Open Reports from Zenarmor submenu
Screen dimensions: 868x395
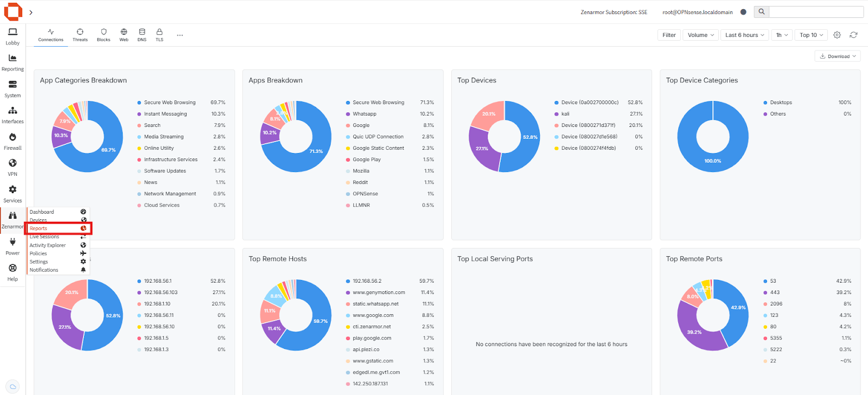58,228
